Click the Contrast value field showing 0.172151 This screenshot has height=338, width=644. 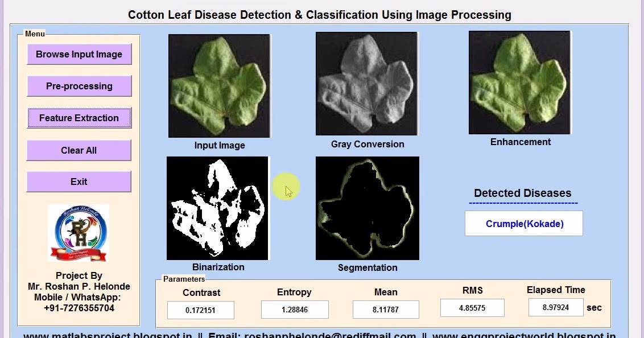click(200, 310)
